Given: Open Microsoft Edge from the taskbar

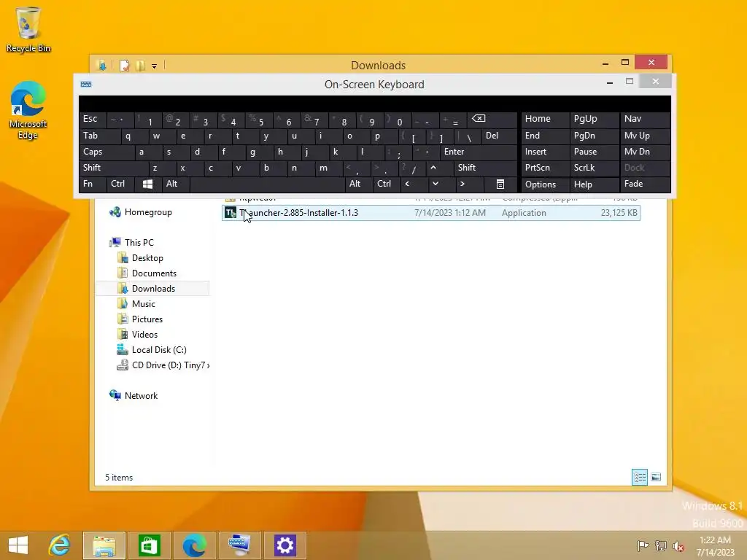Looking at the screenshot, I should click(194, 545).
